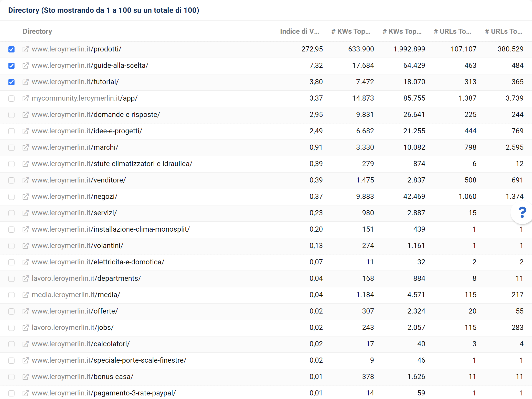Open the www.leroymerlin.it/bonus-casa/ link
This screenshot has width=532, height=399.
83,377
